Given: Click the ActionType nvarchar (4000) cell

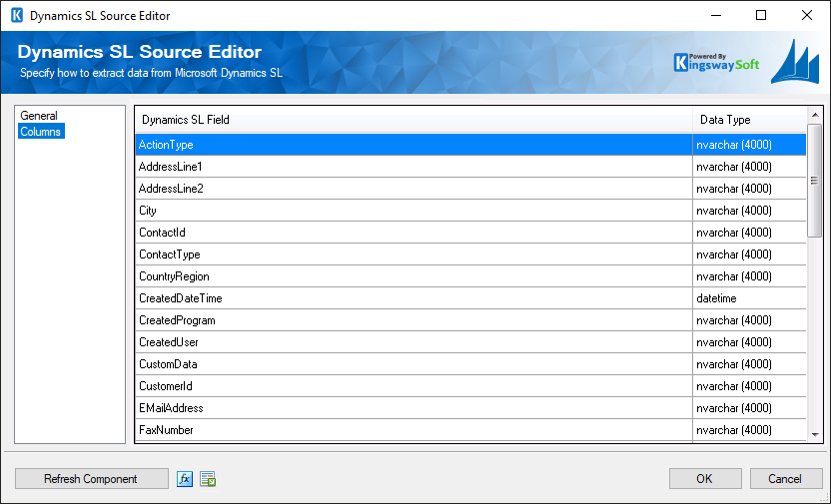Looking at the screenshot, I should click(x=749, y=145).
